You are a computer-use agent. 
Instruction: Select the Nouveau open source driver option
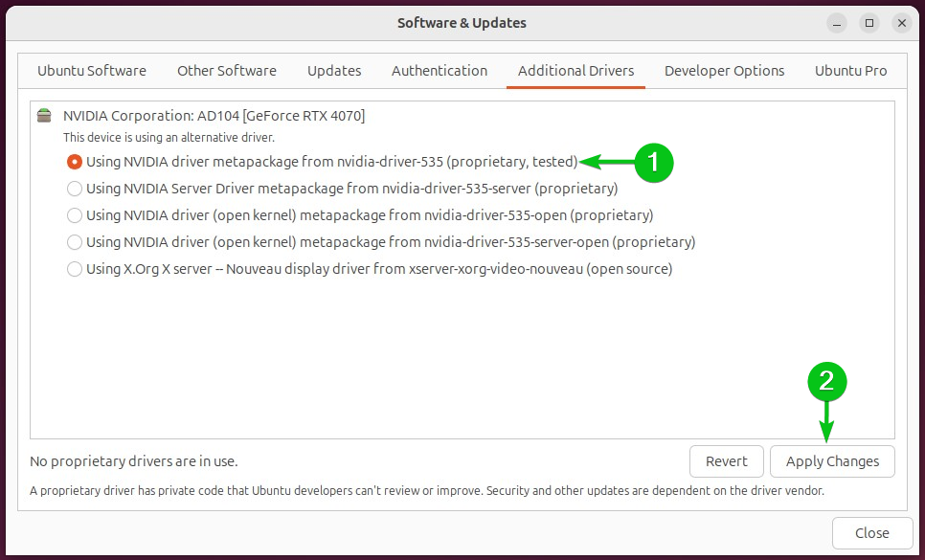75,269
